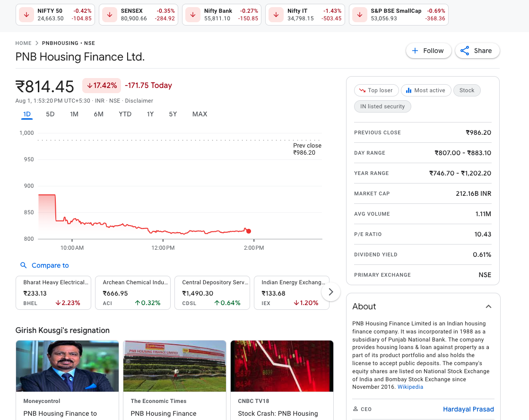Select the 1Y chart range tab

[x=150, y=114]
